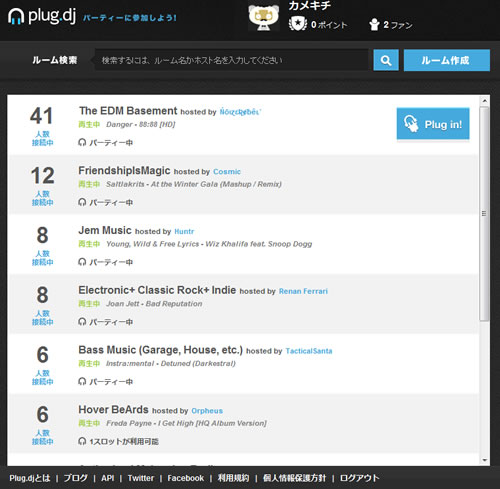Image resolution: width=500 pixels, height=489 pixels.
Task: Click headphone icon under Jem Music
Action: pos(82,262)
